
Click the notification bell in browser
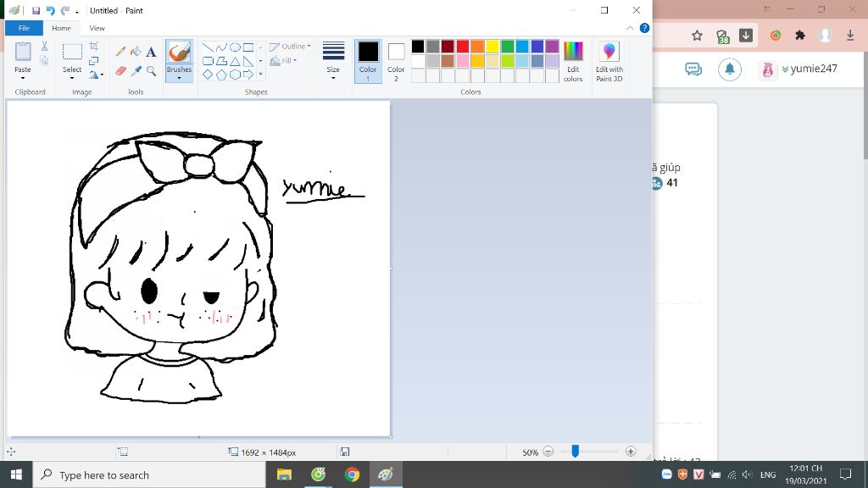point(730,69)
